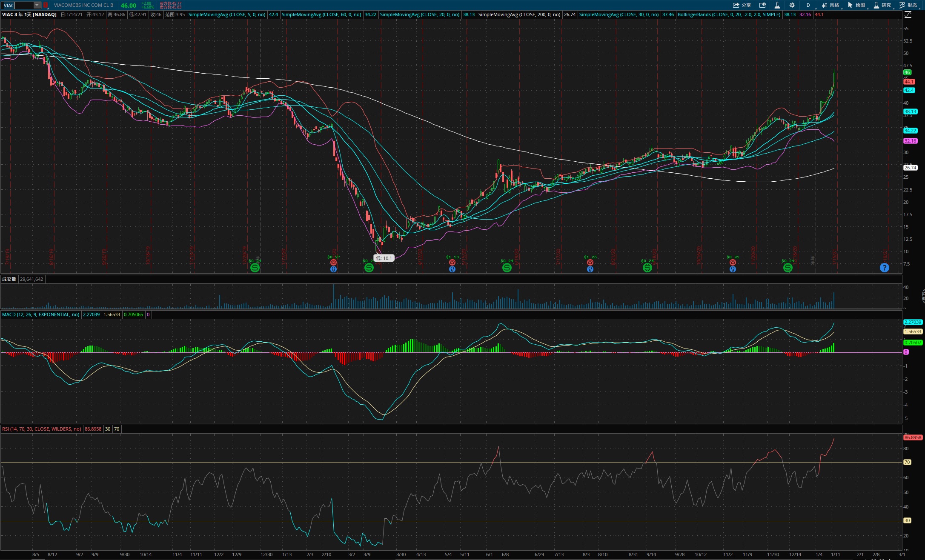Click the 11/30 date on time axis
Screen dimensions: 925x560
point(773,554)
